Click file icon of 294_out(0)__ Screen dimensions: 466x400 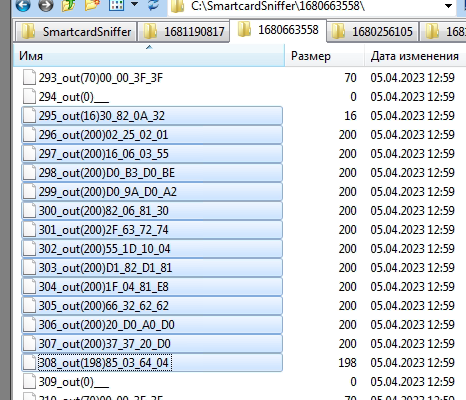tap(29, 97)
